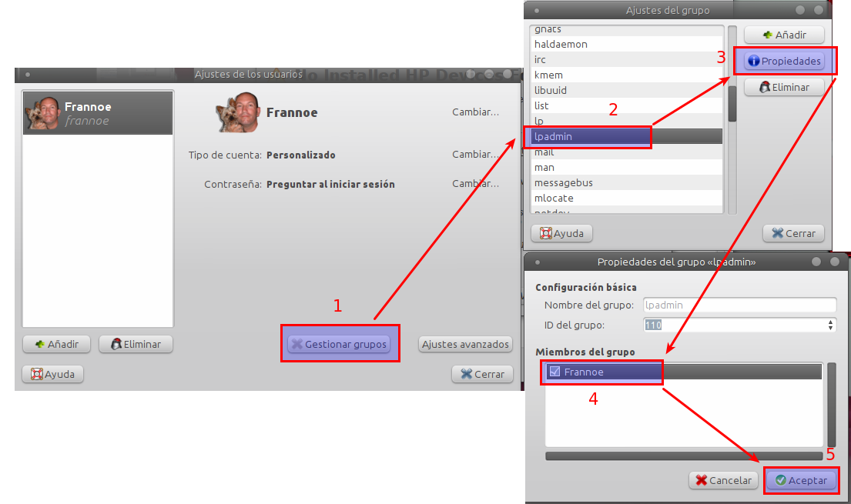Click Ayuda lifebuoy icon in users settings

pos(37,374)
